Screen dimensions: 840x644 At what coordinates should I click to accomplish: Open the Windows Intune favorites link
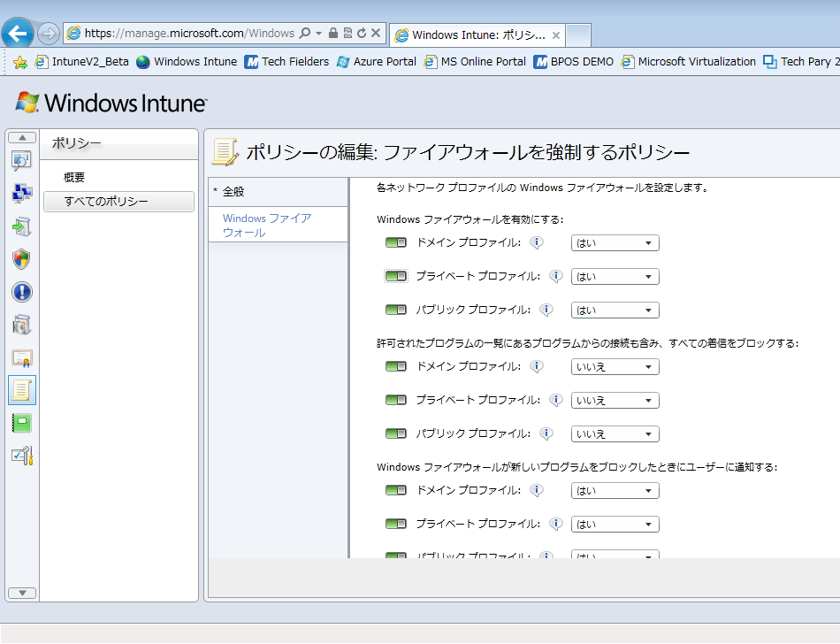[187, 62]
